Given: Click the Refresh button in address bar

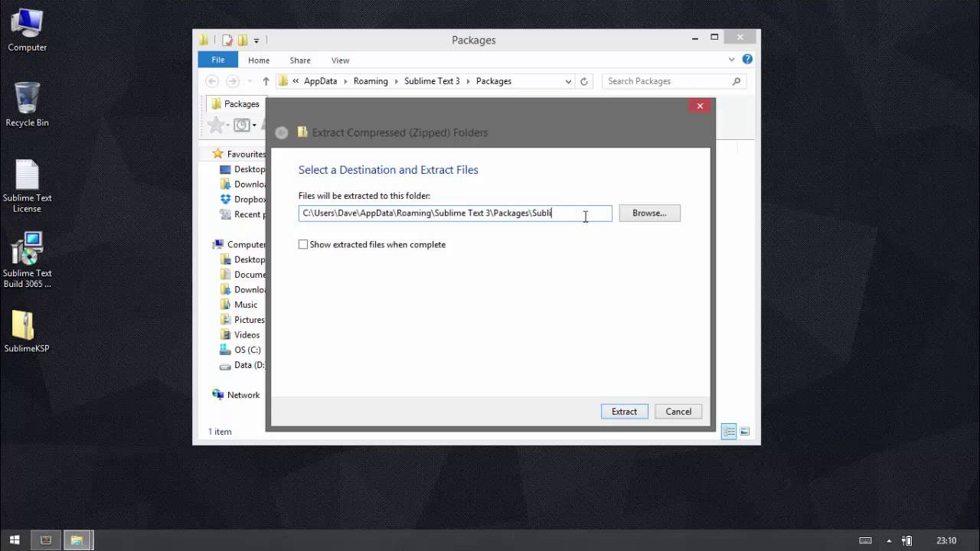Looking at the screenshot, I should tap(584, 81).
